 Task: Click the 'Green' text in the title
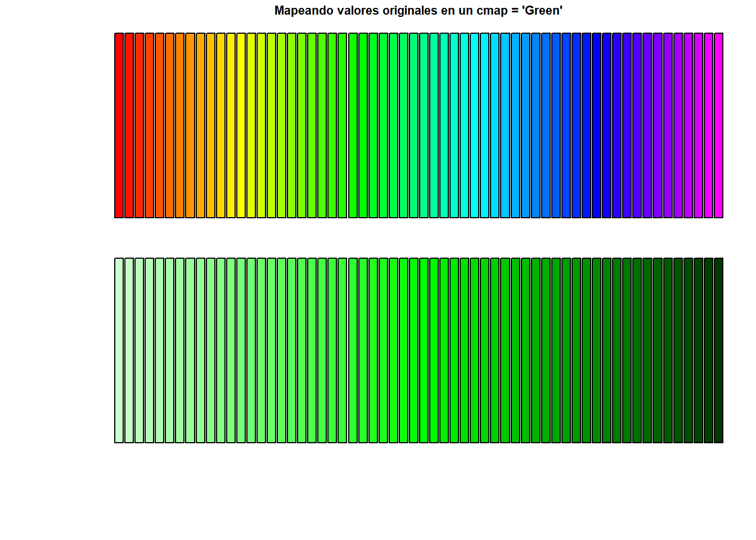coord(542,11)
